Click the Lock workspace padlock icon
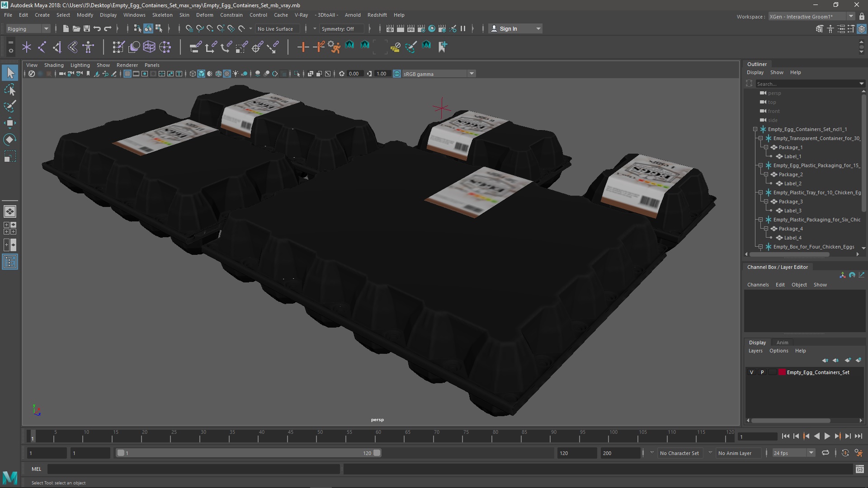The image size is (868, 488). [862, 16]
